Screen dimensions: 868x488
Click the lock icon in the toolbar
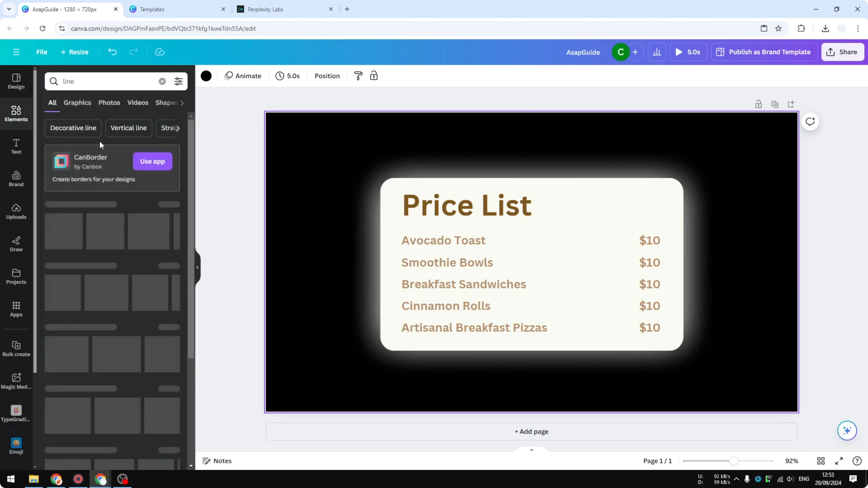374,76
